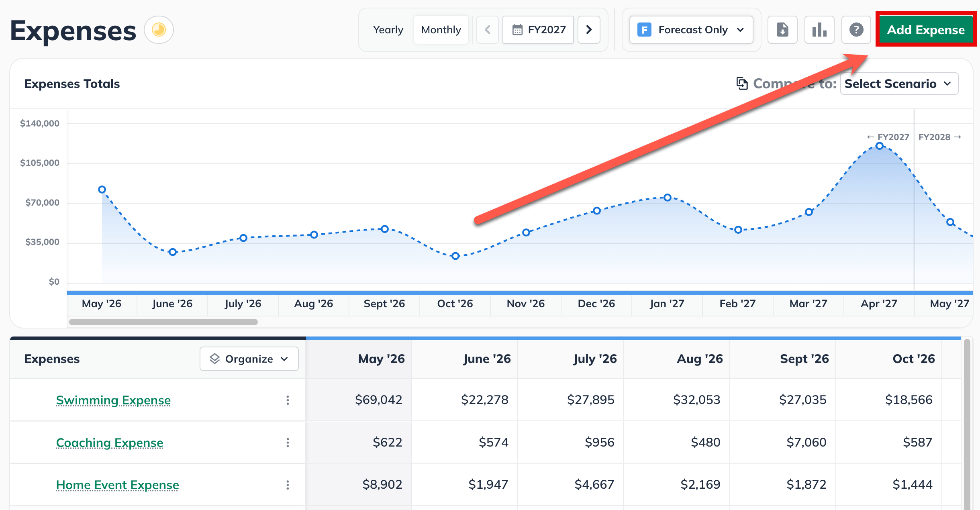This screenshot has width=980, height=510.
Task: Select Home Event Expense value $8,902
Action: point(382,484)
